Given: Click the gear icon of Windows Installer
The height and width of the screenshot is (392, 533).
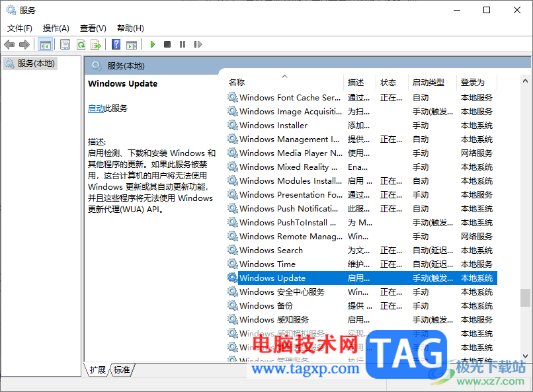Looking at the screenshot, I should [233, 126].
